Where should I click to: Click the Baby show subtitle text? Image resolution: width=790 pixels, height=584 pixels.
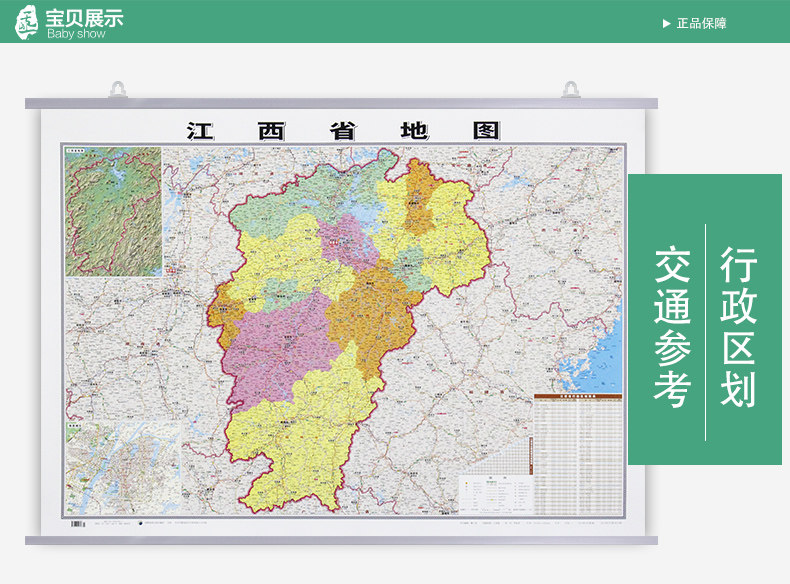[x=76, y=34]
